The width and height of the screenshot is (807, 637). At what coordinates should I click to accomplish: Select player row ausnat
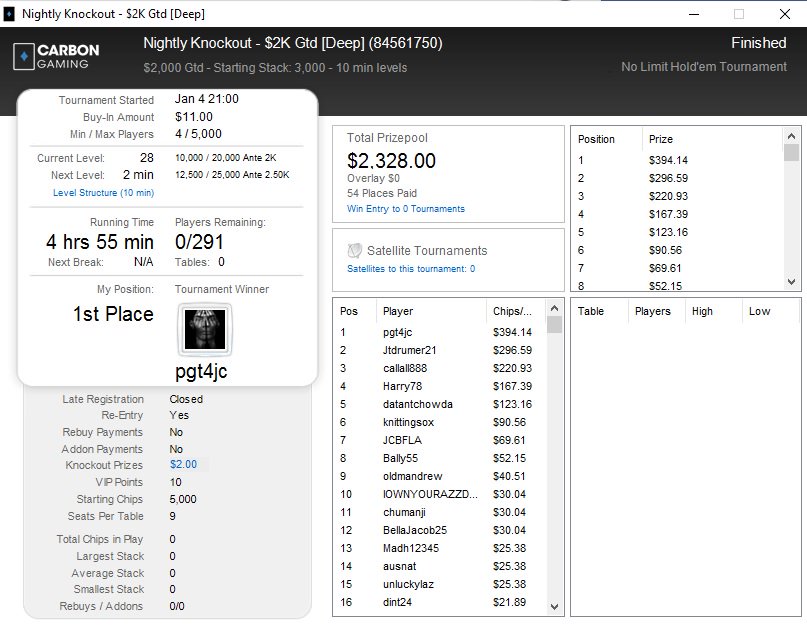tap(440, 567)
